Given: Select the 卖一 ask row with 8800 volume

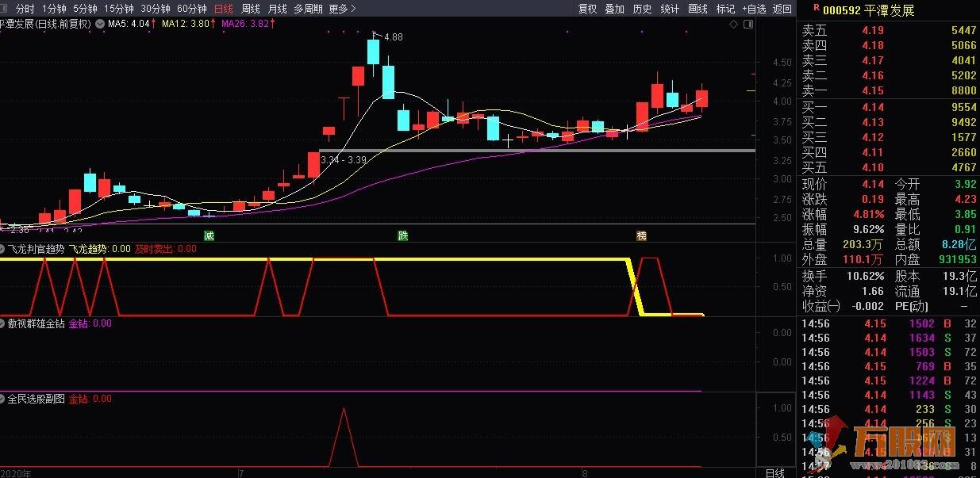Looking at the screenshot, I should point(887,91).
